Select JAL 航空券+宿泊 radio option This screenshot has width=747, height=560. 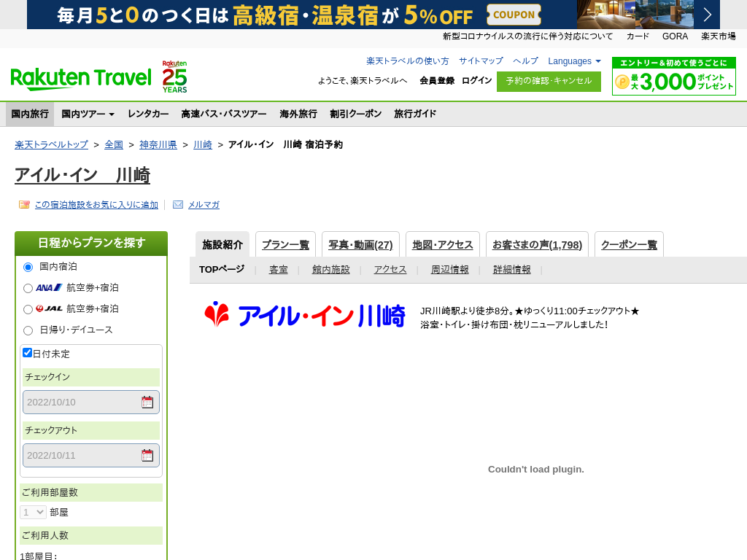(x=28, y=309)
